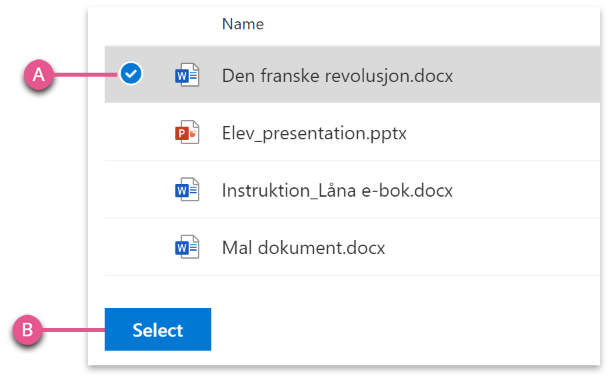
Task: Click the empty panel area beside the Select button
Action: 405,329
